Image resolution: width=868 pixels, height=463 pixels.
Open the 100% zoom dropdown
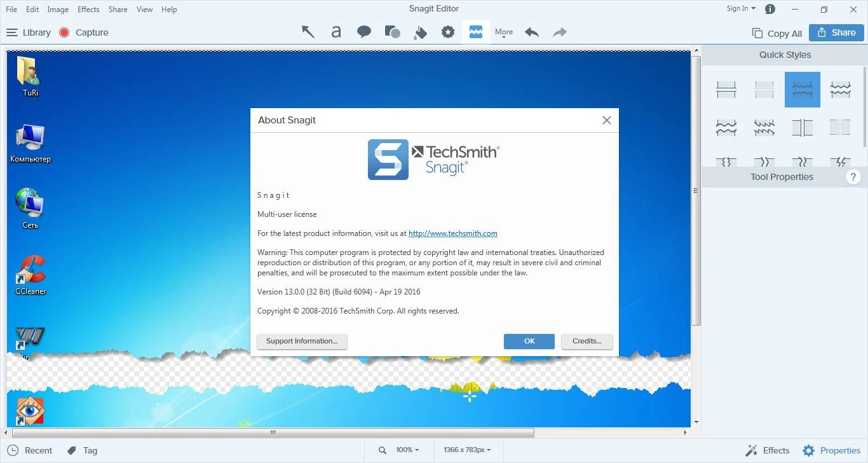[407, 450]
